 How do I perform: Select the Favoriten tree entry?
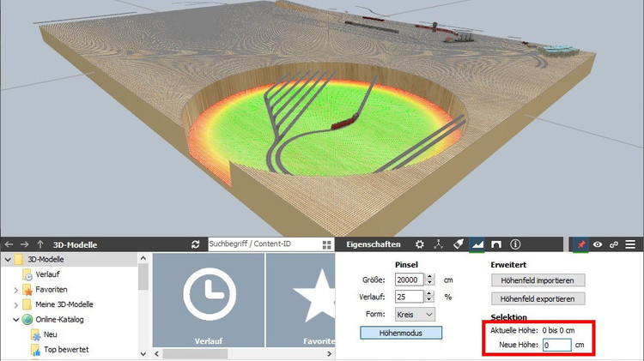[51, 290]
